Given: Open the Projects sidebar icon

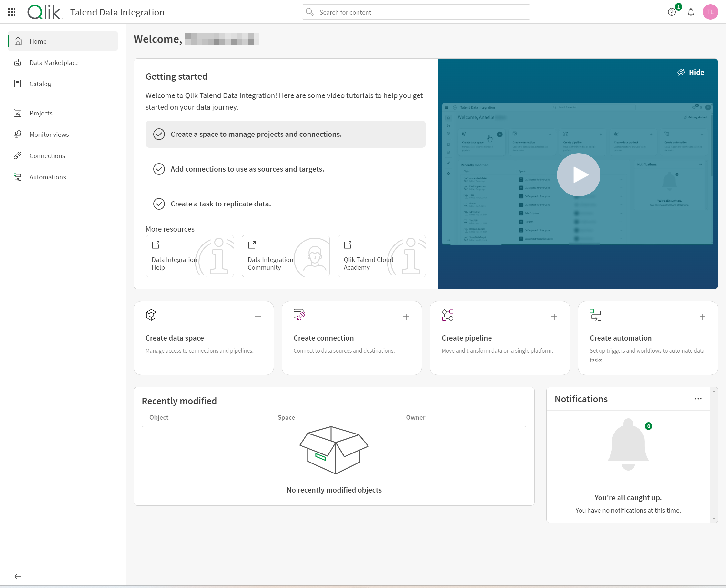Looking at the screenshot, I should click(x=19, y=113).
